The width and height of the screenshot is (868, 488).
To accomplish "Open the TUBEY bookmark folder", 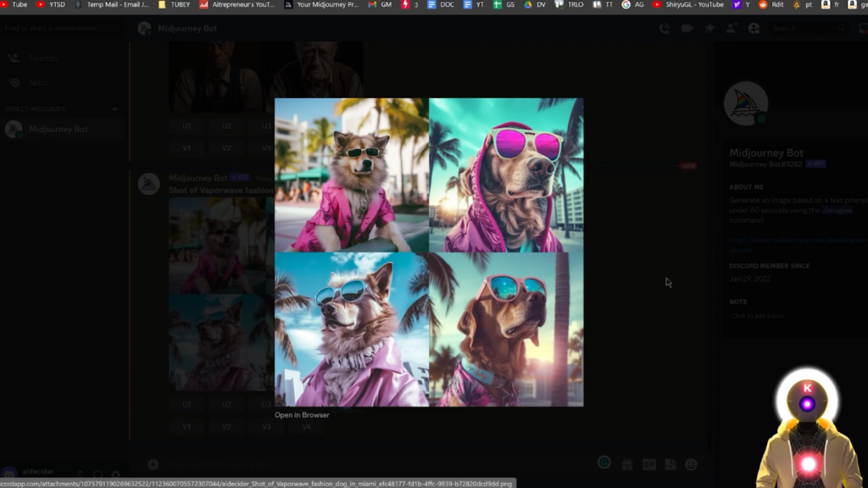I will click(x=174, y=4).
